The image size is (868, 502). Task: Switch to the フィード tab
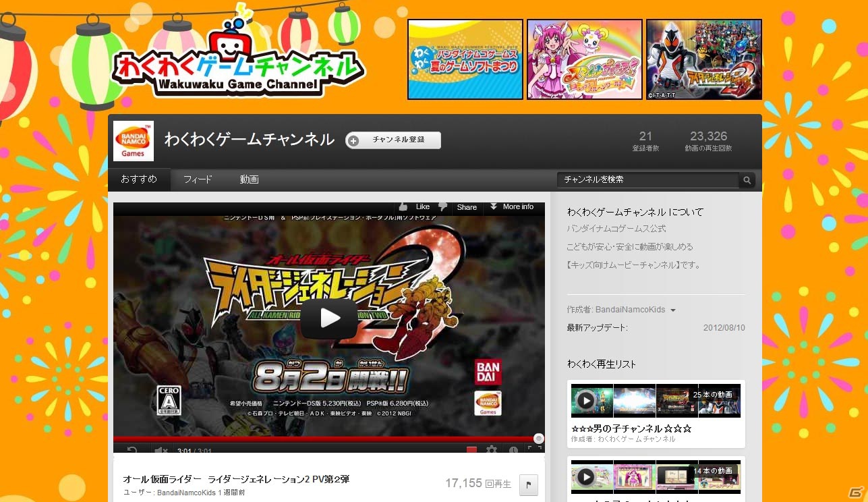198,179
